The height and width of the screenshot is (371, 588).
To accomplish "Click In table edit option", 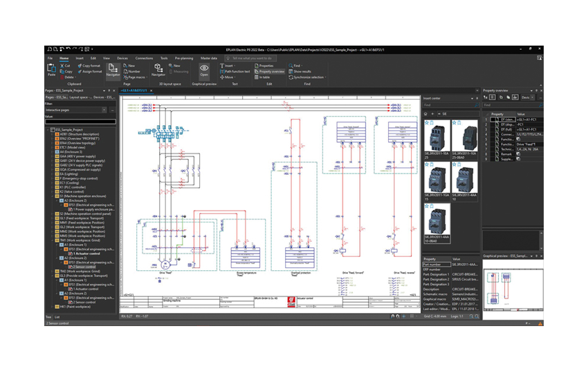I will (x=262, y=77).
